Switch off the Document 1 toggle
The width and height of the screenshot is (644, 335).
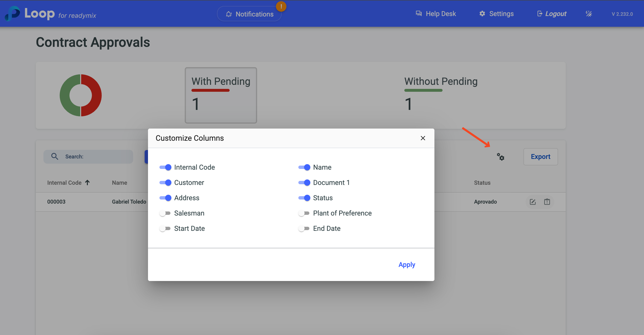coord(304,183)
